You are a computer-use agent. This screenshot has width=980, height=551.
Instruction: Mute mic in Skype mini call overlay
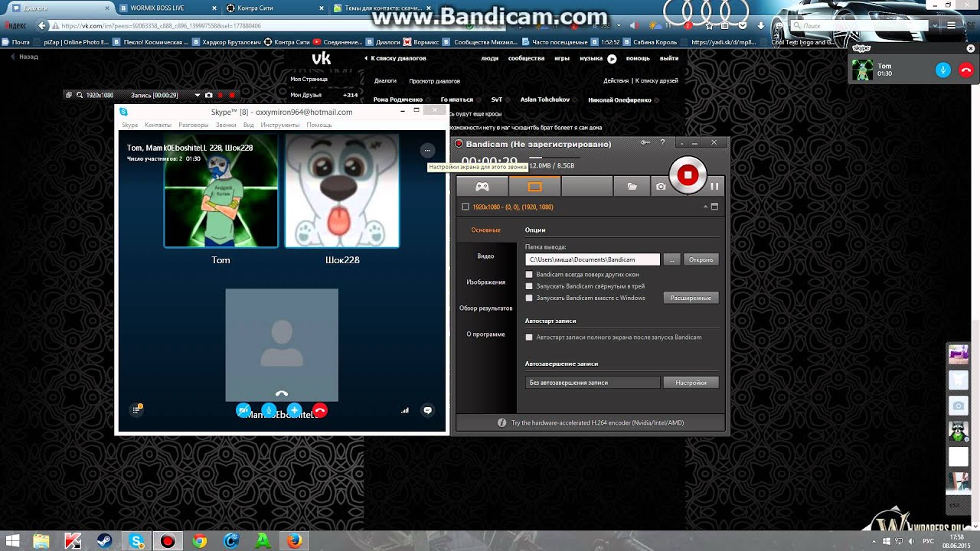[x=943, y=70]
